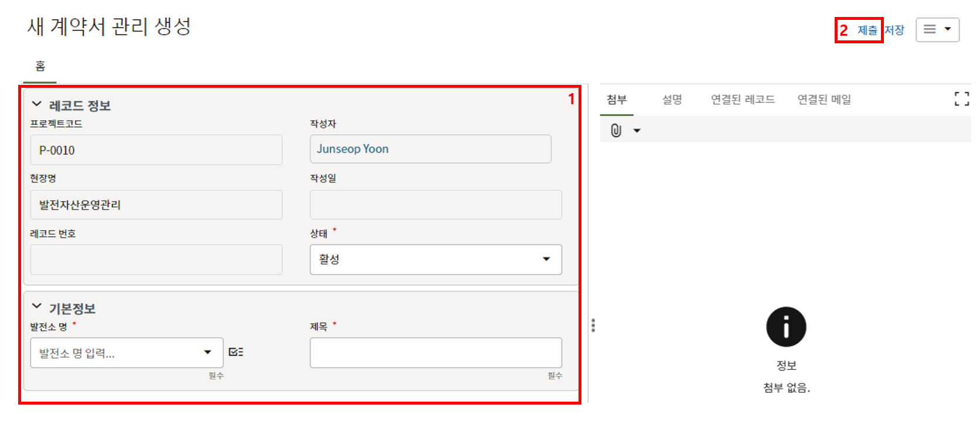Switch to the 연결된 레코드 tab
980x428 pixels.
point(743,100)
